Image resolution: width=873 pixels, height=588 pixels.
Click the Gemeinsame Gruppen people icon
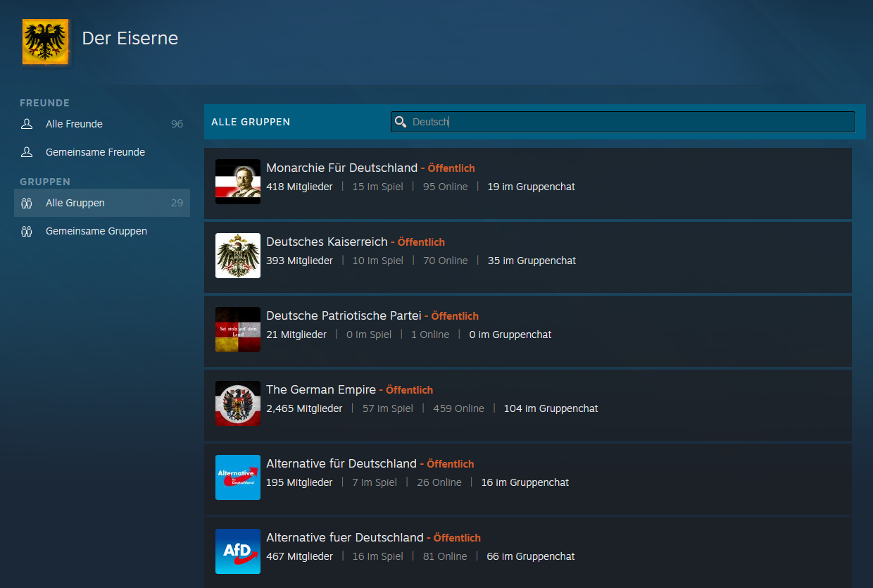click(27, 231)
